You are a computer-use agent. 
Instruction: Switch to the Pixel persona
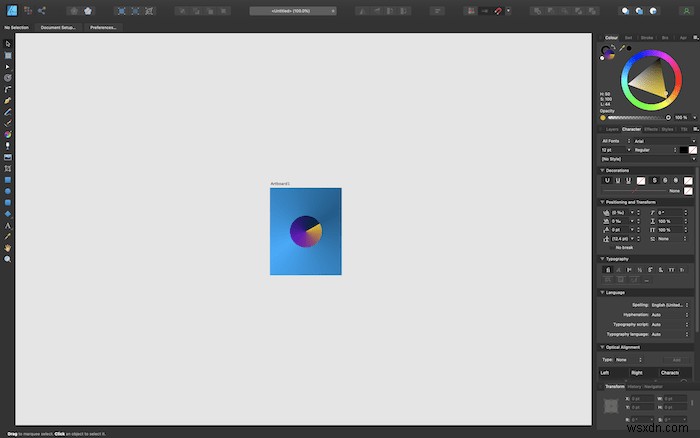pyautogui.click(x=28, y=10)
